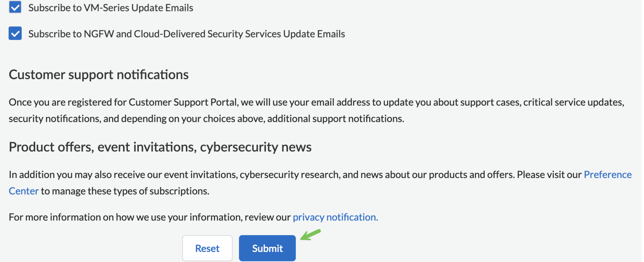This screenshot has height=262, width=644.
Task: Uncheck the VM-Series Update Emails checkbox
Action: (15, 7)
